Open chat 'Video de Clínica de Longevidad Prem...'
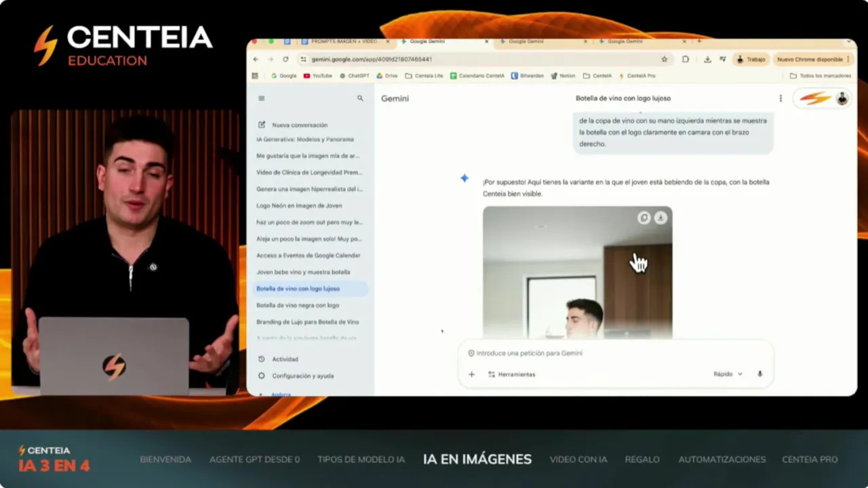 pos(310,172)
